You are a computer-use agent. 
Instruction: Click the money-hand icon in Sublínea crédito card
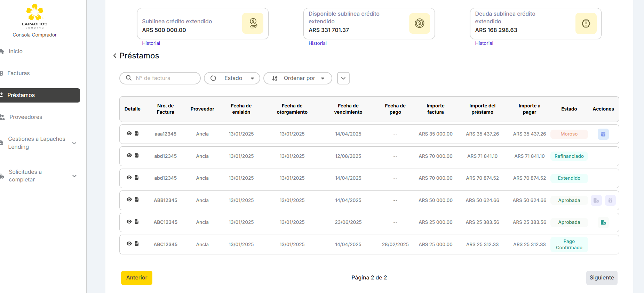coord(253,24)
